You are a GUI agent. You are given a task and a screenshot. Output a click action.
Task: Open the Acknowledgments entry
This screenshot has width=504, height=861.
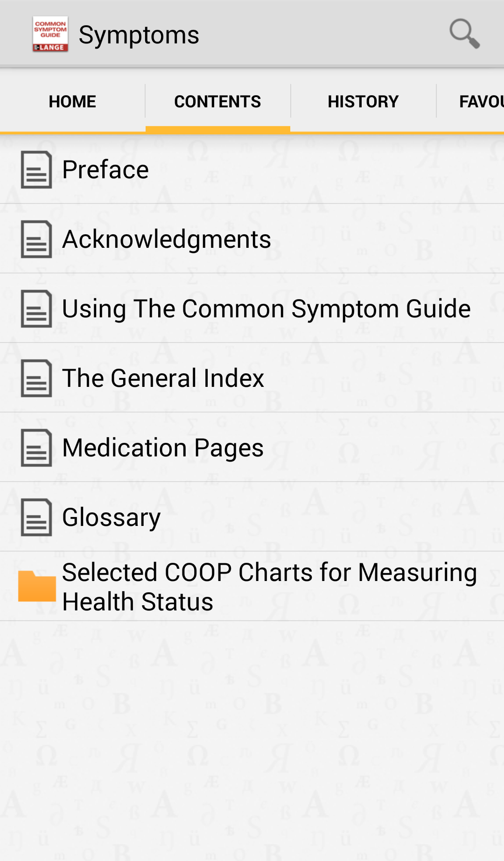tap(252, 239)
